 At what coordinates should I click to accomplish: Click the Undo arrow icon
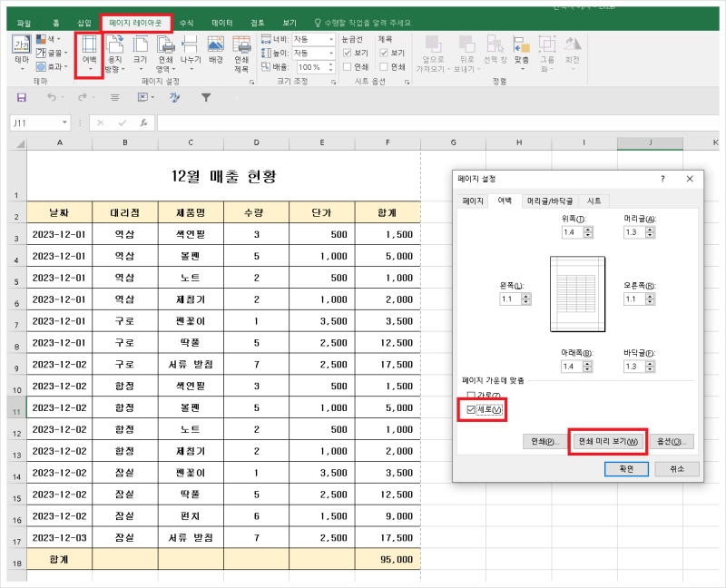[52, 97]
